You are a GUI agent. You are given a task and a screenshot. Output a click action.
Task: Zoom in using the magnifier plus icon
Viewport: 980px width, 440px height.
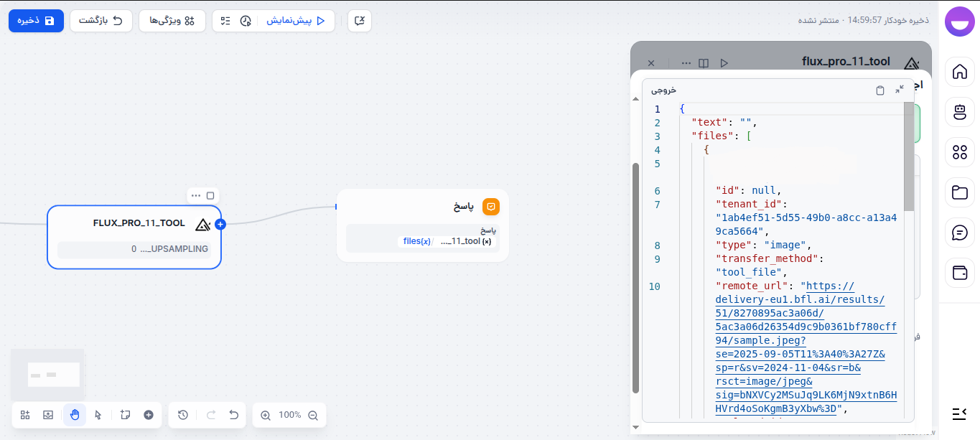pos(265,415)
